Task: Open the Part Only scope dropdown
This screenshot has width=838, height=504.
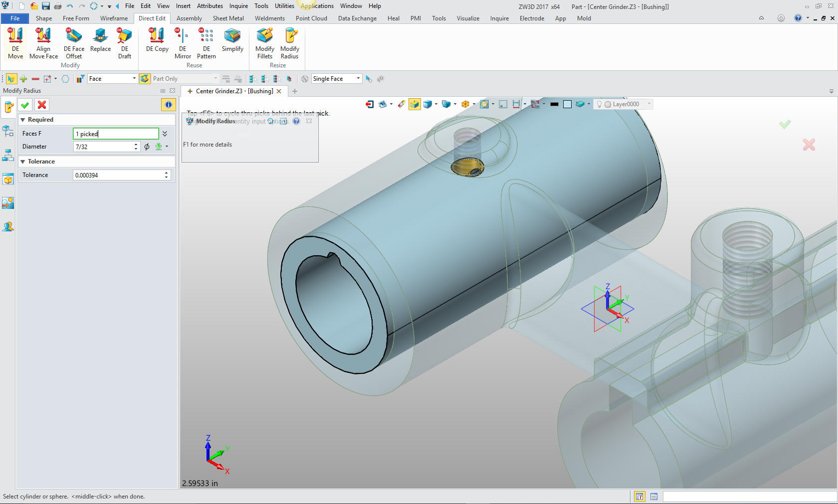Action: click(x=215, y=78)
